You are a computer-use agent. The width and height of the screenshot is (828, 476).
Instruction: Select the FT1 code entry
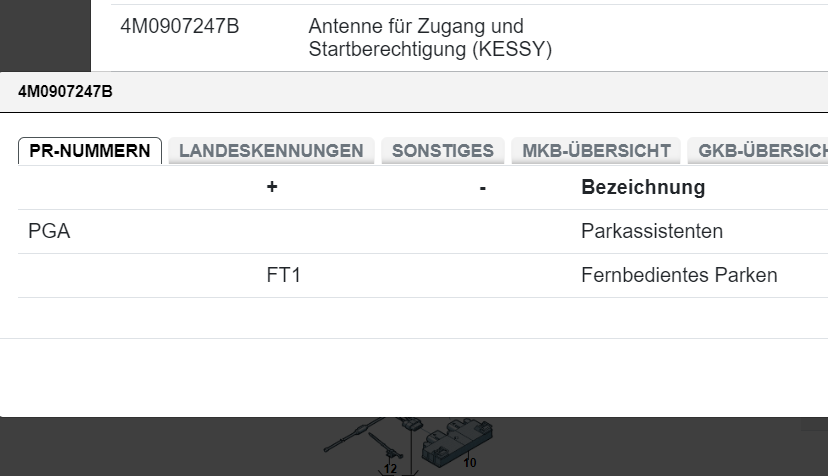(284, 276)
